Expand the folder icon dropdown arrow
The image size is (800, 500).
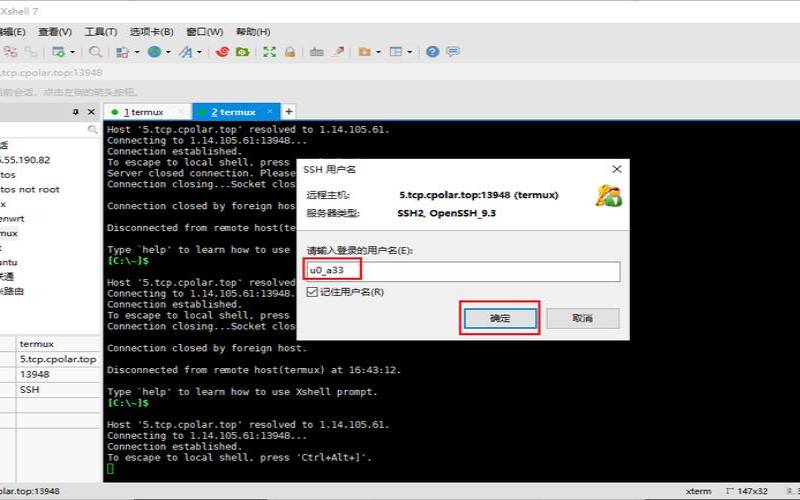(378, 52)
